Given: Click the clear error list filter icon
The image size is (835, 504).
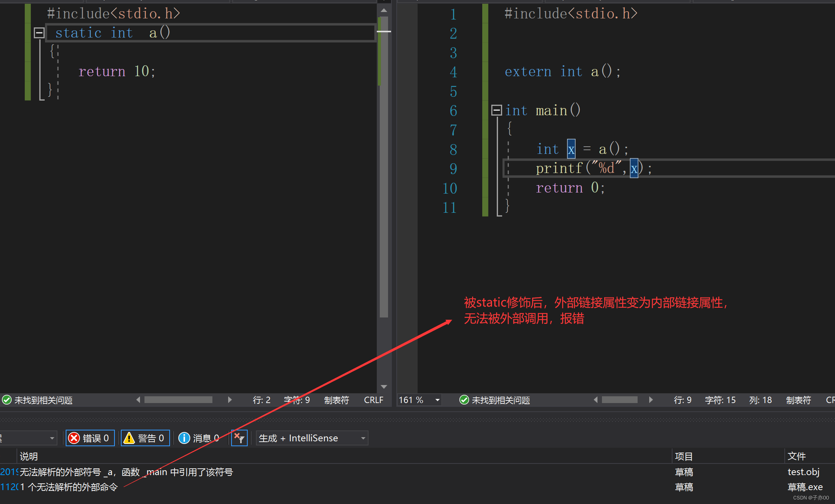Looking at the screenshot, I should tap(239, 438).
